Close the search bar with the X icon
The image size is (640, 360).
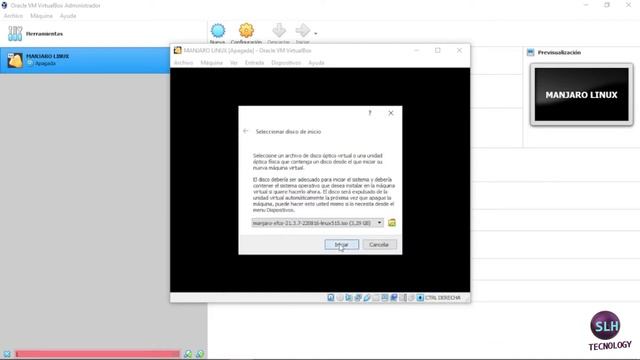[7, 354]
